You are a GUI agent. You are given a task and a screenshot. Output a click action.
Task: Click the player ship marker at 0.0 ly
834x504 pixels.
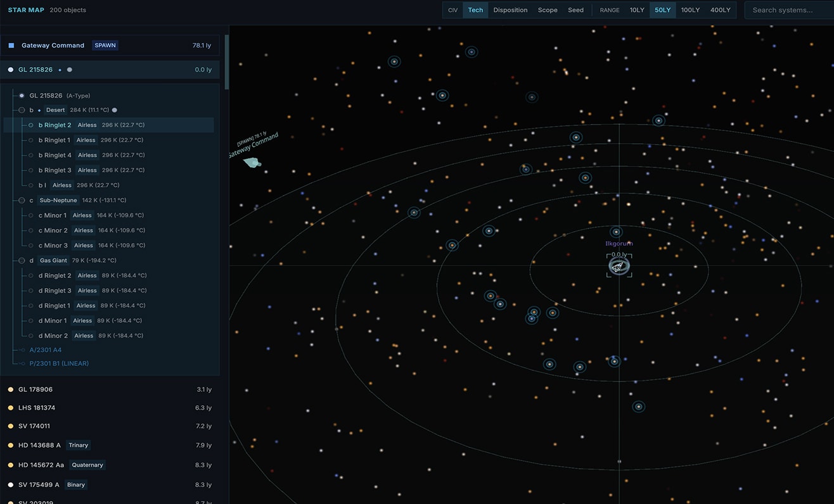coord(619,267)
